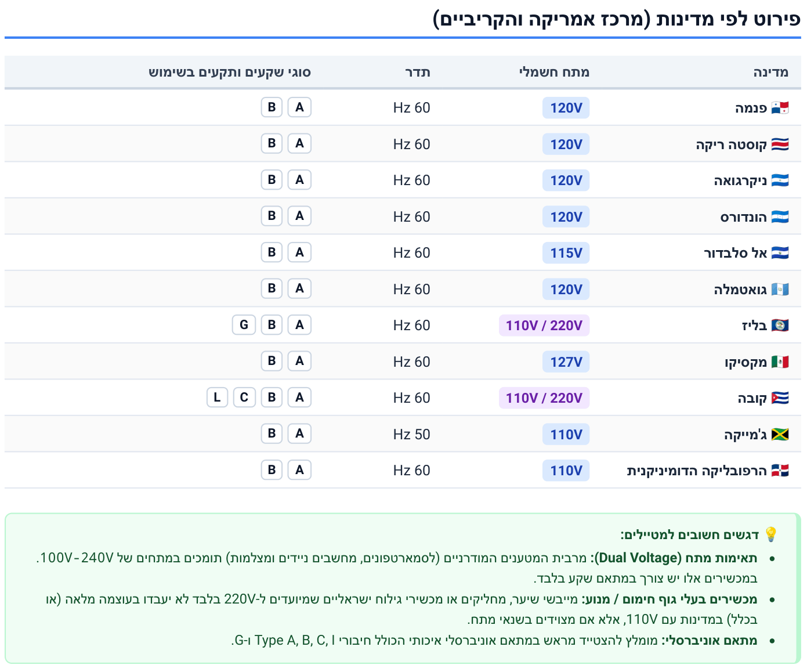Click the Jamaica flag icon

click(780, 435)
